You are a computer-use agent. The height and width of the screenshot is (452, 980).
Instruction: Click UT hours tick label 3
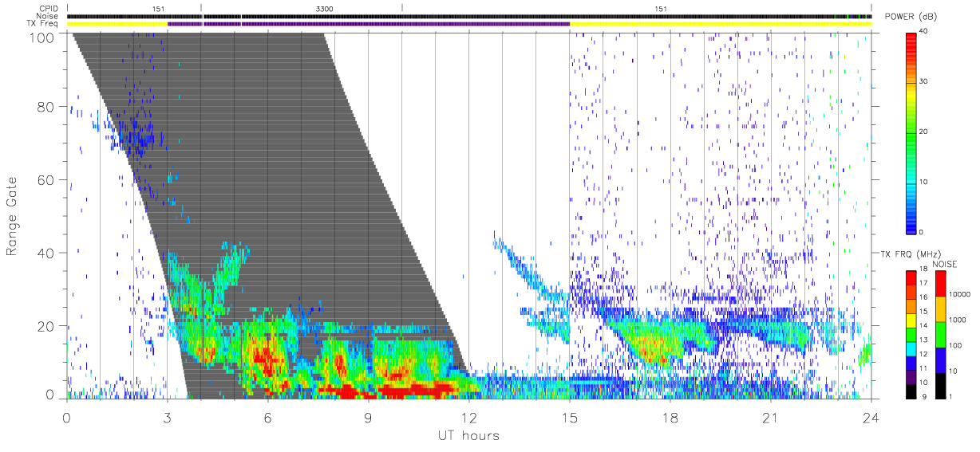tap(167, 417)
